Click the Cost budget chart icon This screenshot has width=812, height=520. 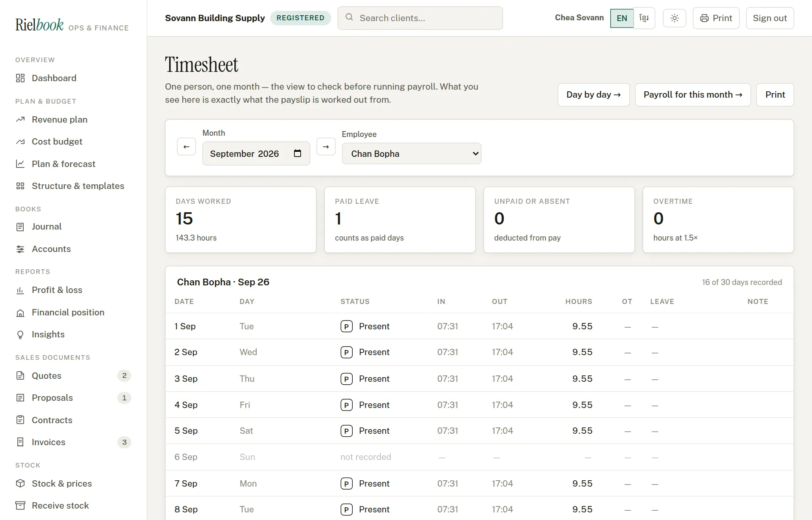20,142
